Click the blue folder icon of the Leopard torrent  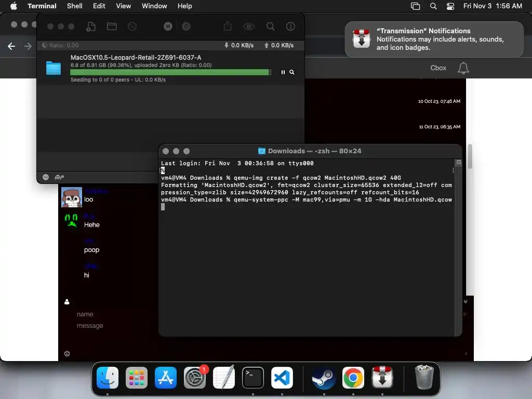[x=54, y=68]
